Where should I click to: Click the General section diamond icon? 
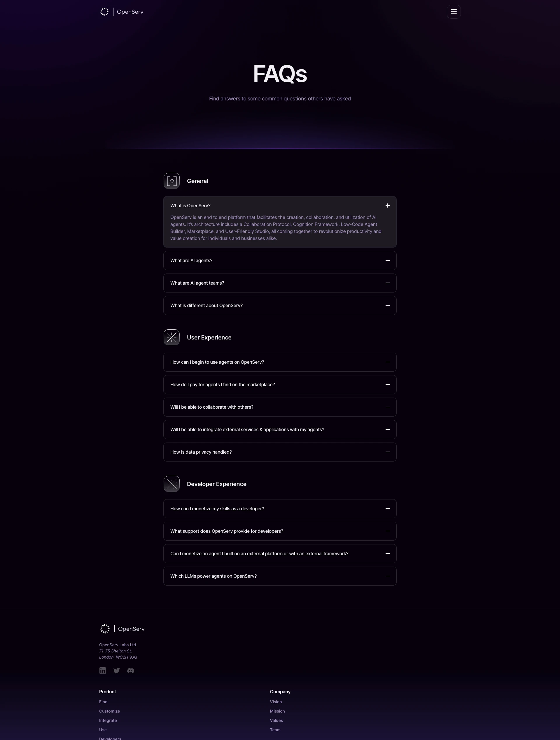[x=171, y=181]
